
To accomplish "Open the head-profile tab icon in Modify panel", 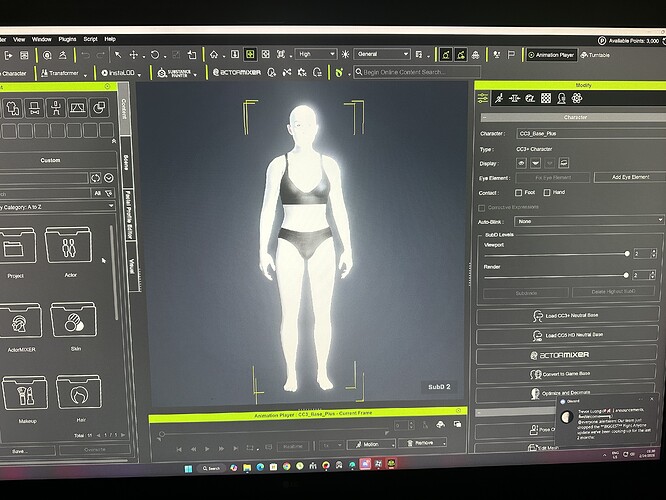I will click(x=561, y=99).
